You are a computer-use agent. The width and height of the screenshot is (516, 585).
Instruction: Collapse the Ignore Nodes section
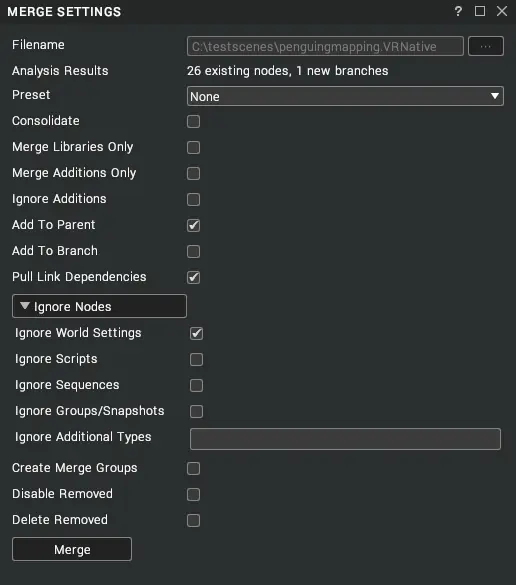pyautogui.click(x=99, y=306)
